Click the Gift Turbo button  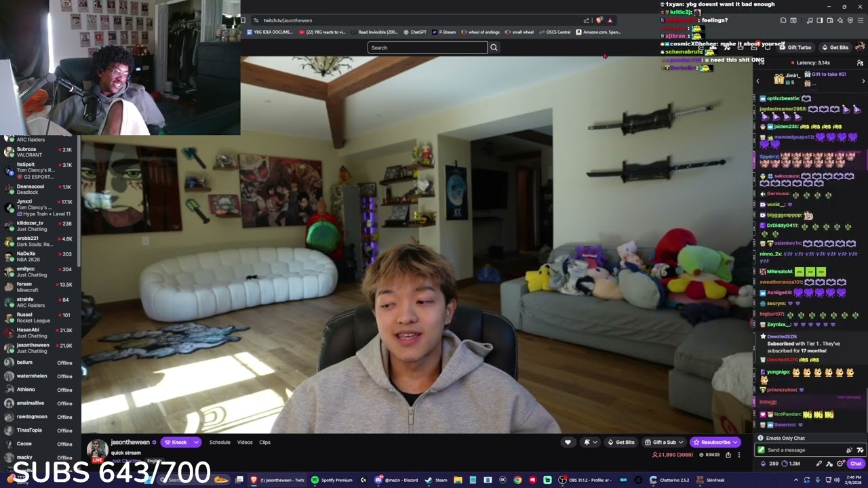795,47
